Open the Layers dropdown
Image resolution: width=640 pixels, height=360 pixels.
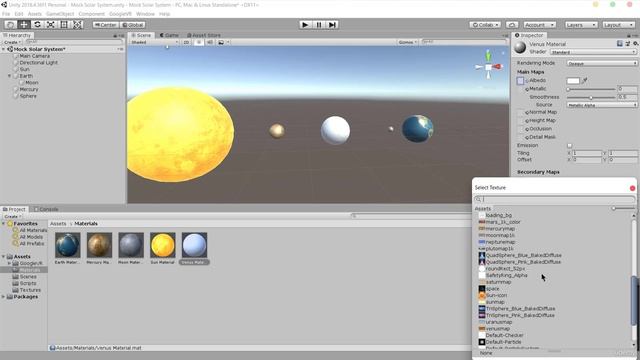pos(581,25)
